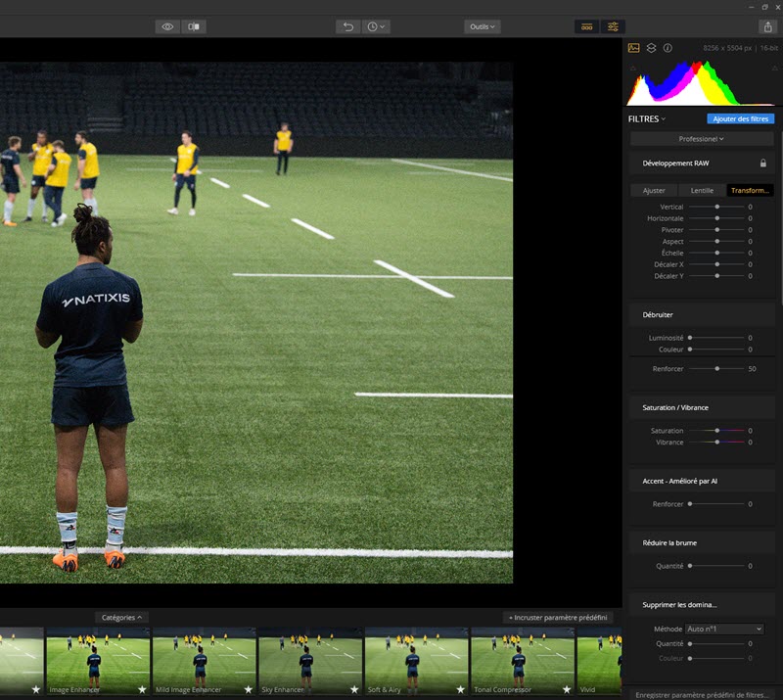
Task: Toggle the filters side panel icon
Action: (x=613, y=26)
